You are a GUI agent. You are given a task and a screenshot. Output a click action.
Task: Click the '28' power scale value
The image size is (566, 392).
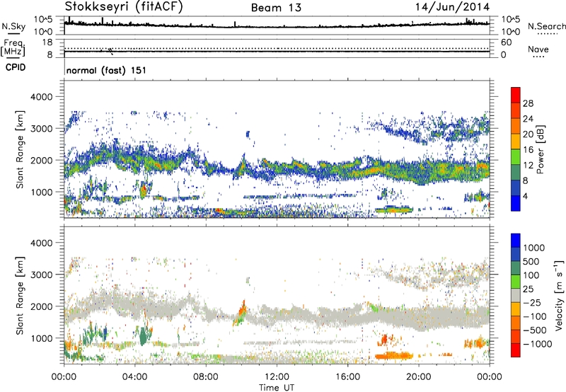pos(528,103)
